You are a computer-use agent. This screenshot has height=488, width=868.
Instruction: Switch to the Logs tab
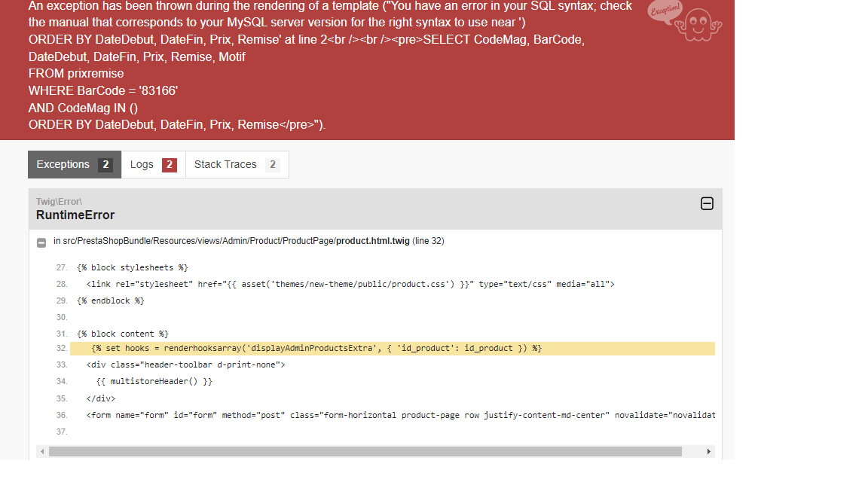click(x=154, y=164)
